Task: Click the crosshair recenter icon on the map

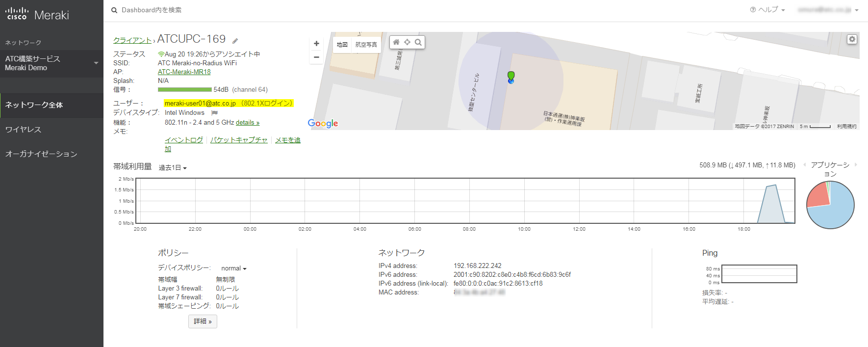Action: coord(407,42)
